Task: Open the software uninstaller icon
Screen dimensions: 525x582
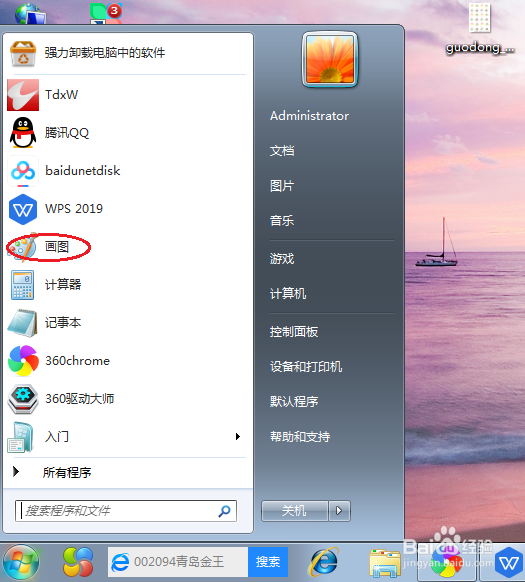Action: 23,54
